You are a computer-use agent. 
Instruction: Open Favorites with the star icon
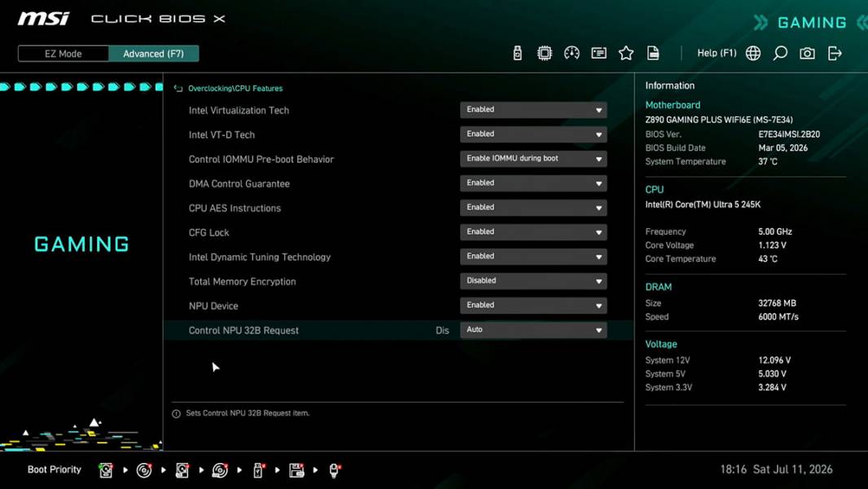click(x=625, y=53)
